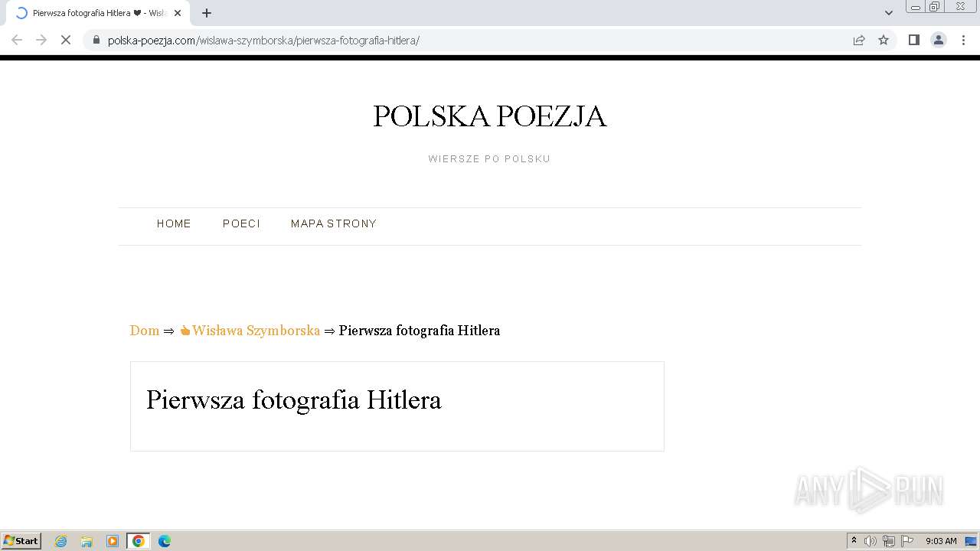980x551 pixels.
Task: Select the Pierwsza fotografia Hitlera browser tab
Action: click(97, 13)
